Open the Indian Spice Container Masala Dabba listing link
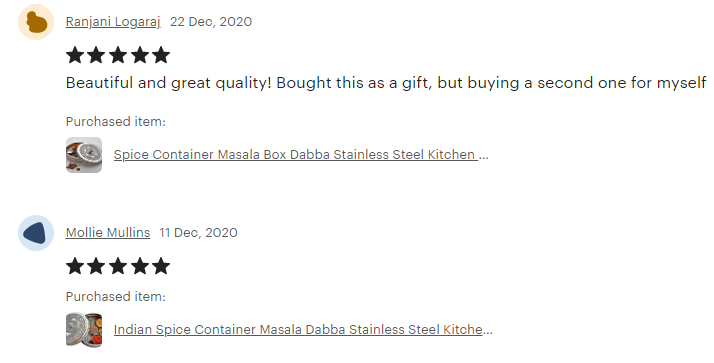Image resolution: width=714 pixels, height=363 pixels. [303, 329]
